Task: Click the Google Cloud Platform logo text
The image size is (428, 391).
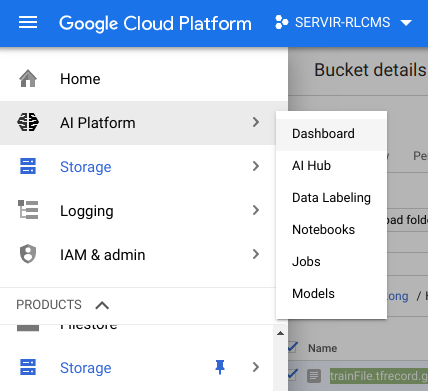Action: coord(155,23)
